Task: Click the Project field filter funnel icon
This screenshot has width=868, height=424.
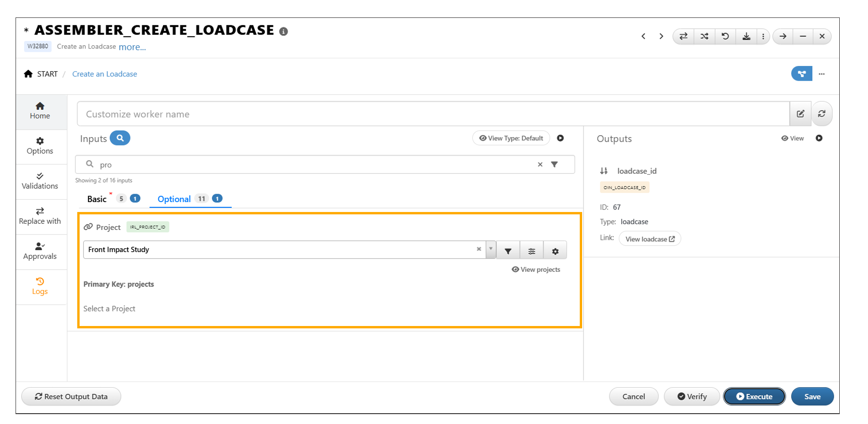Action: click(508, 251)
